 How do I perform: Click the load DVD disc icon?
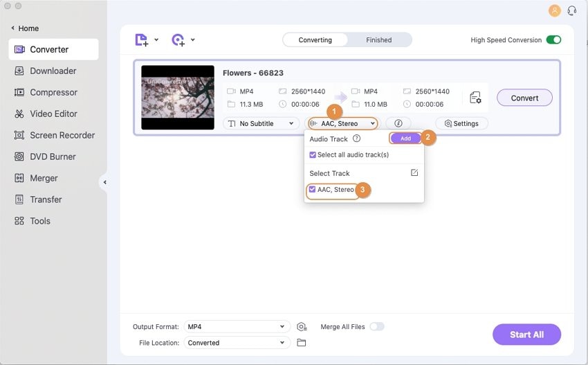[178, 39]
